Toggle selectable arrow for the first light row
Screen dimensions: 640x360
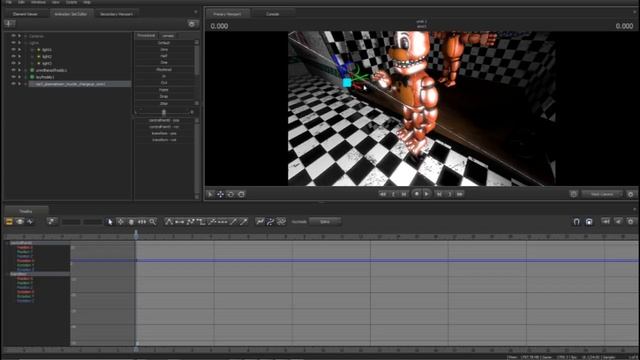click(19, 50)
